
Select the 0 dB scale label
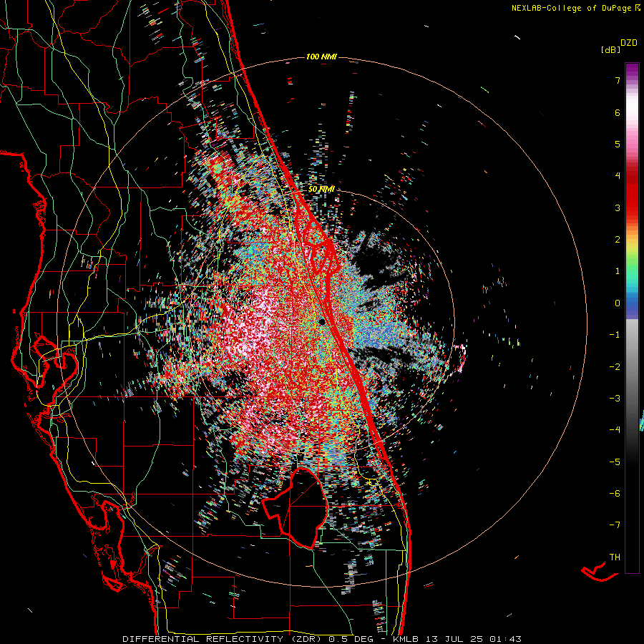618,303
